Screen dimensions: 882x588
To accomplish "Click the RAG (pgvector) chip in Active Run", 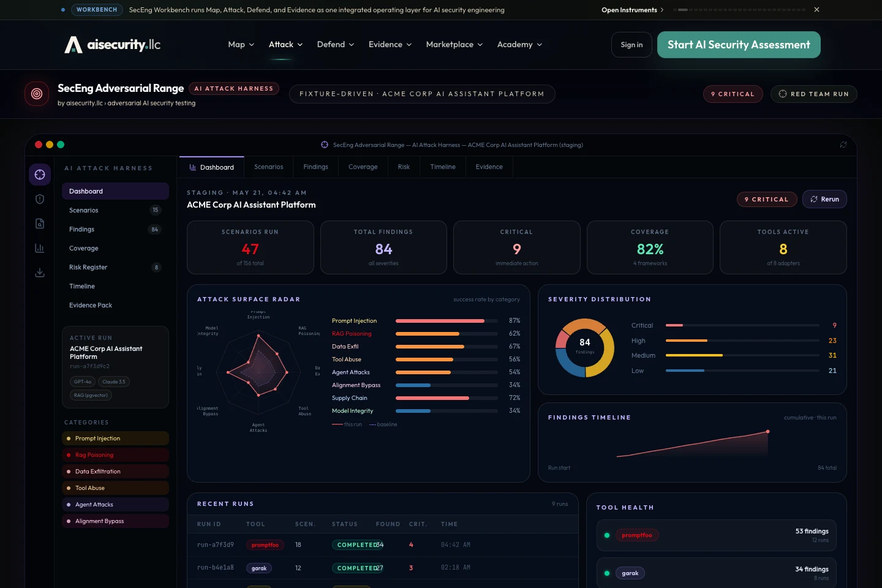I will 91,395.
